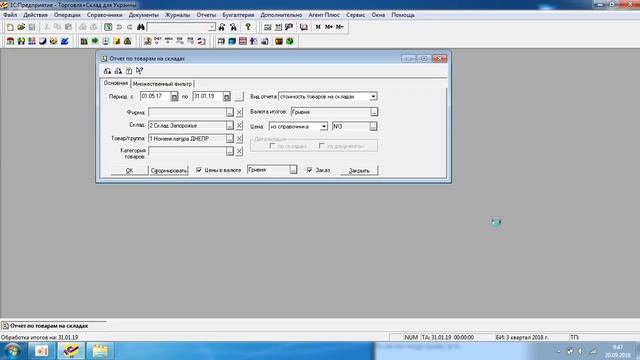
Task: Open the Товар/группа selection ellipsis button
Action: pyautogui.click(x=230, y=139)
